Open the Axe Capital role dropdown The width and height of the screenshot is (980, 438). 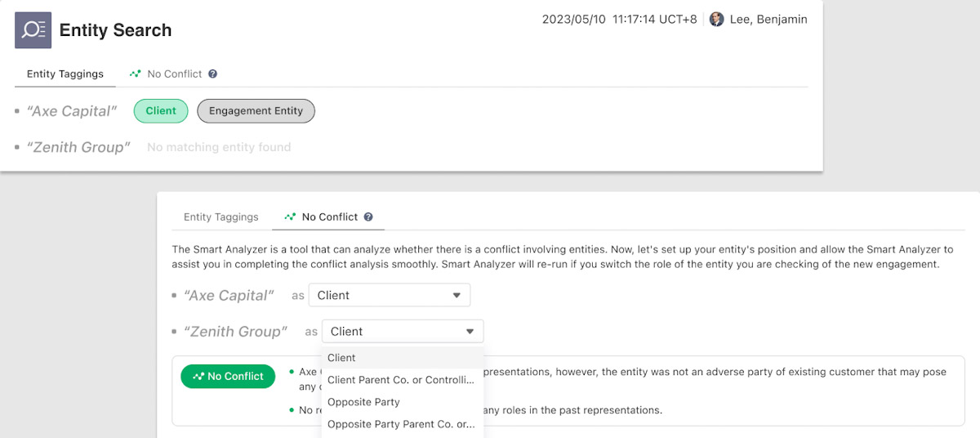coord(390,295)
